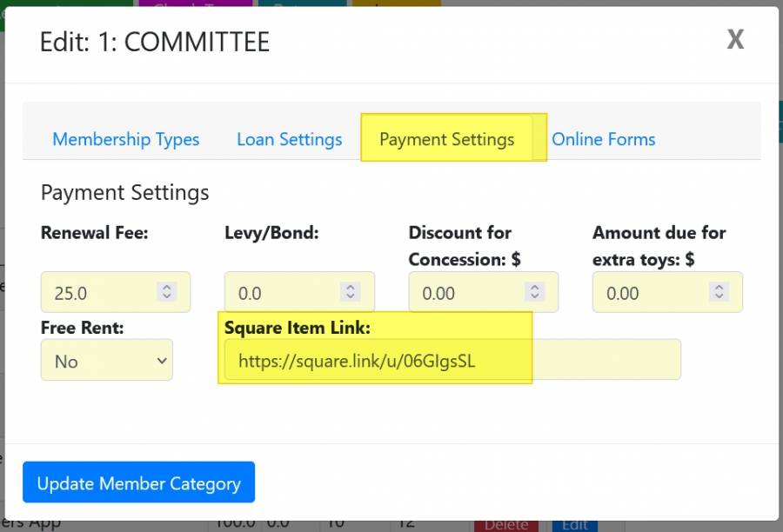Select the Payment Settings tab
The height and width of the screenshot is (532, 783).
click(x=446, y=139)
